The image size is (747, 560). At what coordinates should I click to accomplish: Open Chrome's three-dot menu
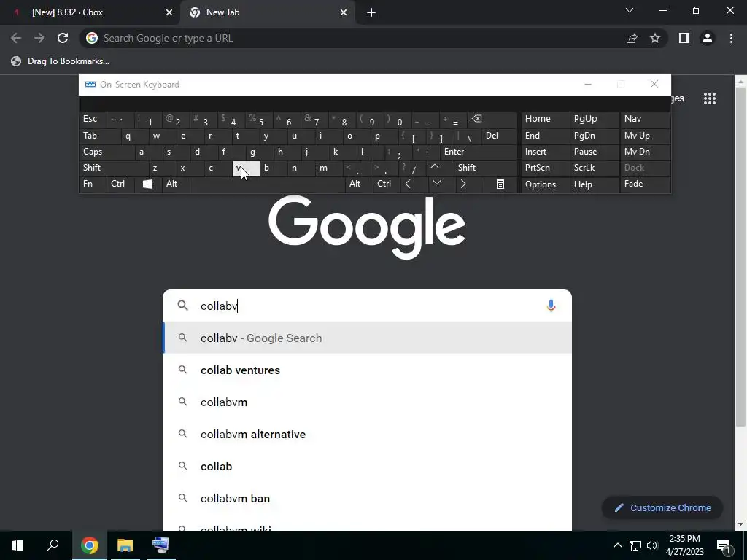731,38
